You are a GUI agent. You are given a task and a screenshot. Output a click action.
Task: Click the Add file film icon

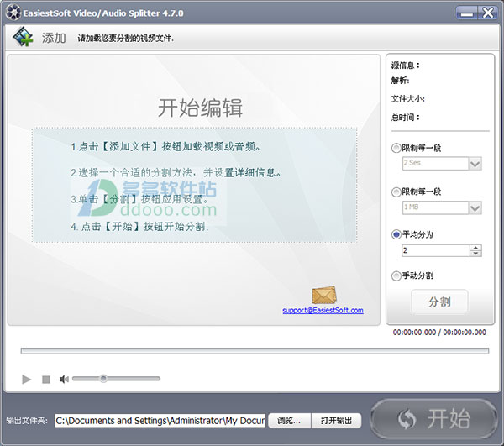(x=23, y=36)
